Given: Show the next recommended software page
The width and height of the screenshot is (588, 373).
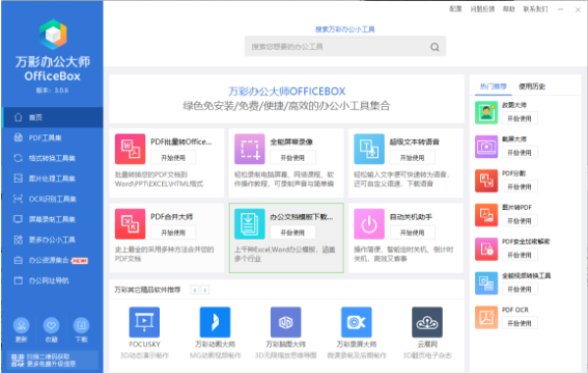Looking at the screenshot, I should click(205, 290).
